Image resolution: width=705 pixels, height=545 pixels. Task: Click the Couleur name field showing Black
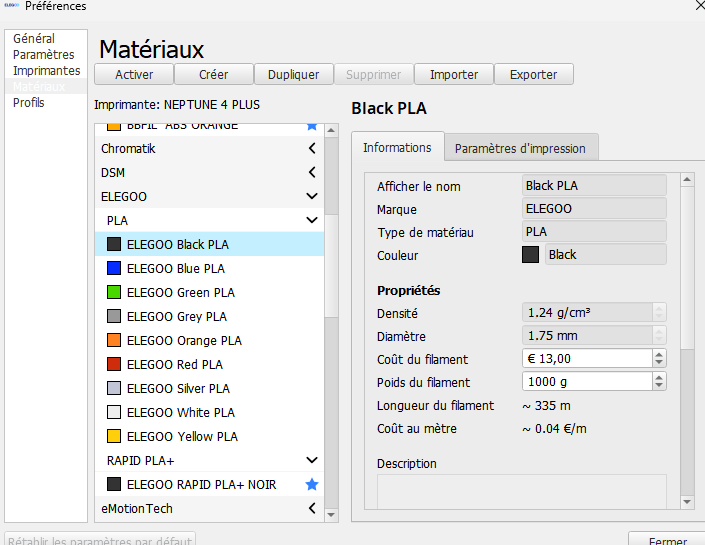coord(606,255)
